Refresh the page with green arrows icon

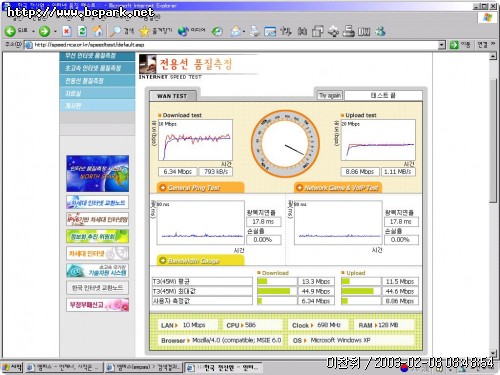[x=82, y=31]
